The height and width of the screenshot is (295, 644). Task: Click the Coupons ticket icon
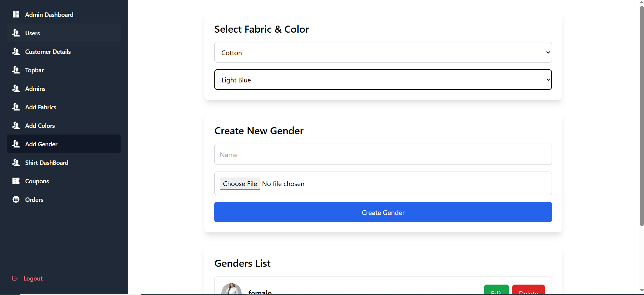tap(16, 181)
